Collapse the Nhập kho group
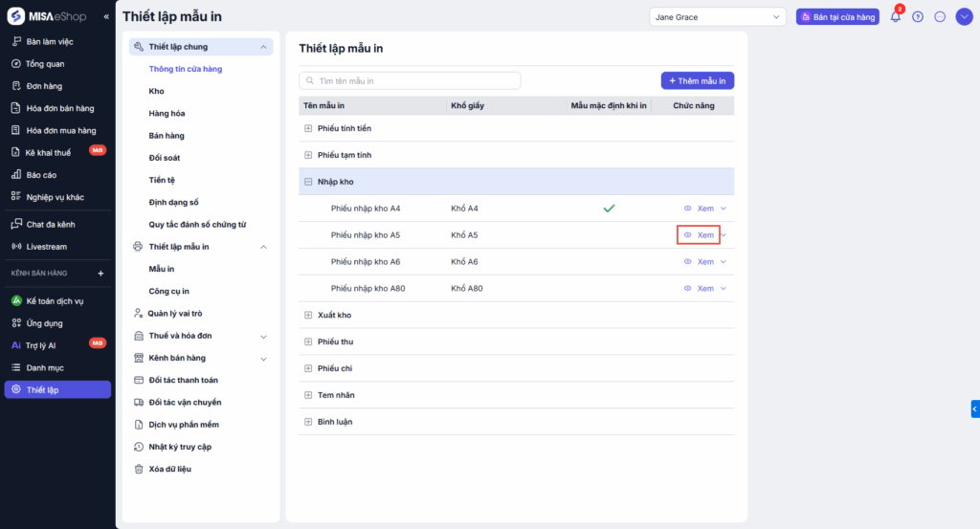This screenshot has width=980, height=529. [308, 182]
